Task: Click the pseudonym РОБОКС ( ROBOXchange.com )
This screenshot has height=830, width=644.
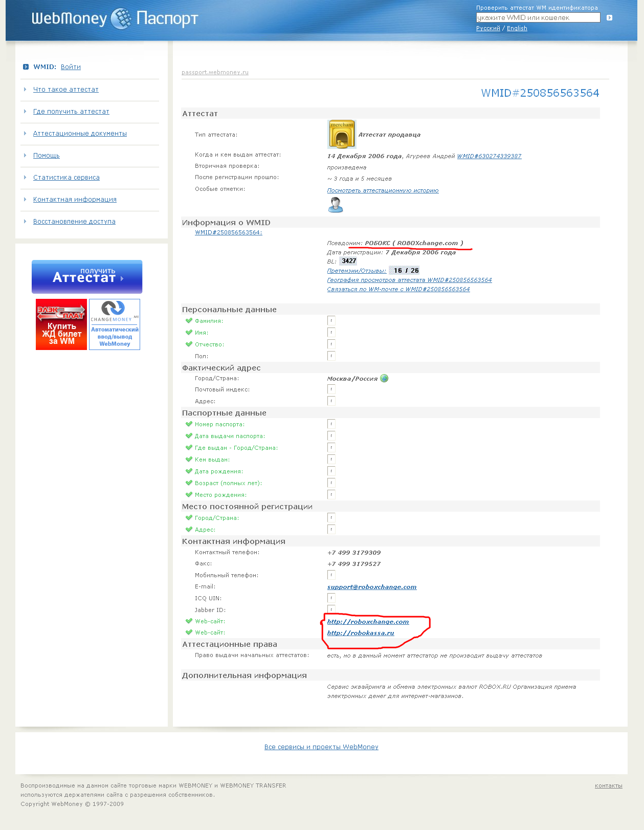Action: coord(414,243)
